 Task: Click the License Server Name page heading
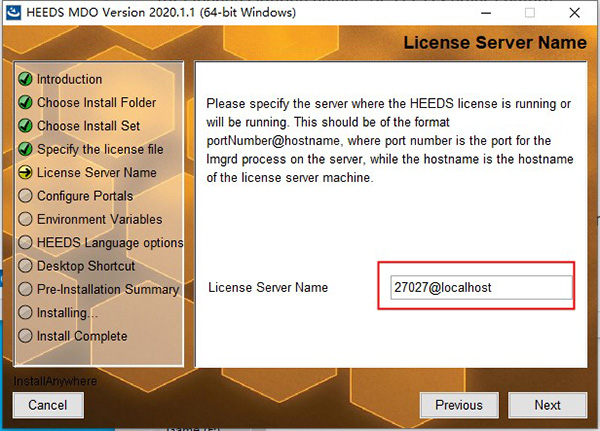[x=495, y=42]
